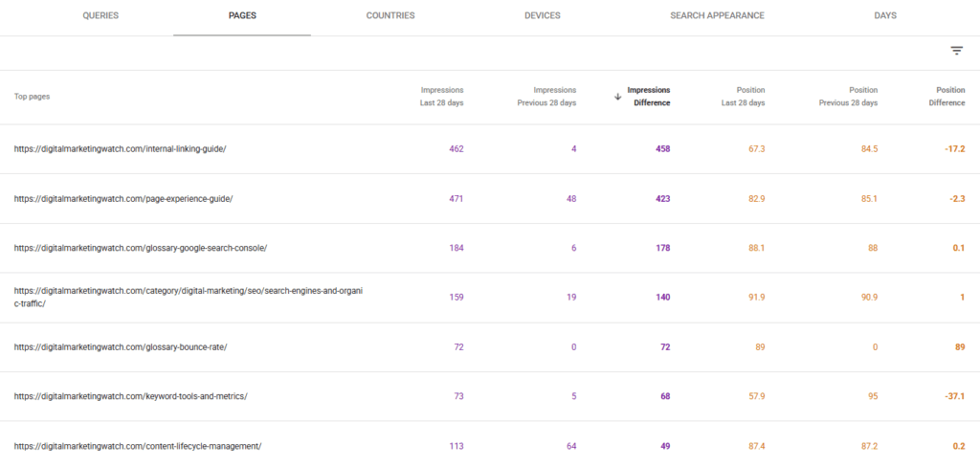980x467 pixels.
Task: Click position value 88.1
Action: (757, 248)
